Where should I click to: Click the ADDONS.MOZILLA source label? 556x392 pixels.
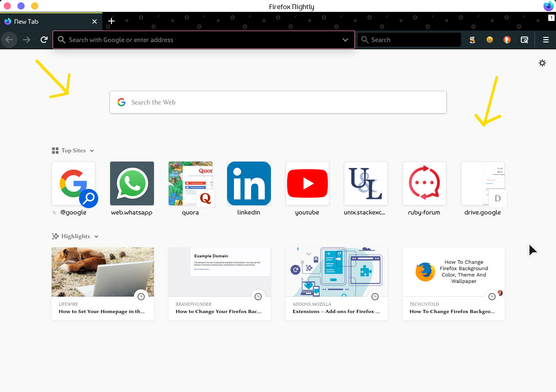click(312, 304)
